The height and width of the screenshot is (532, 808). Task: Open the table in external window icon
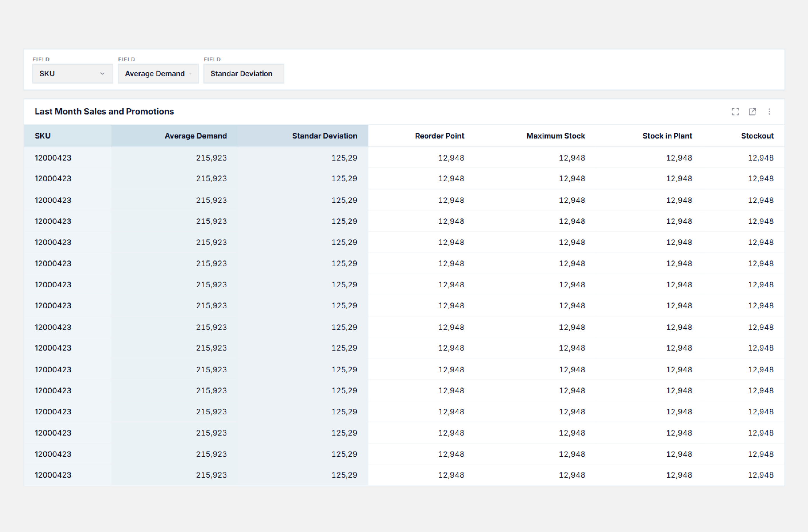[752, 112]
